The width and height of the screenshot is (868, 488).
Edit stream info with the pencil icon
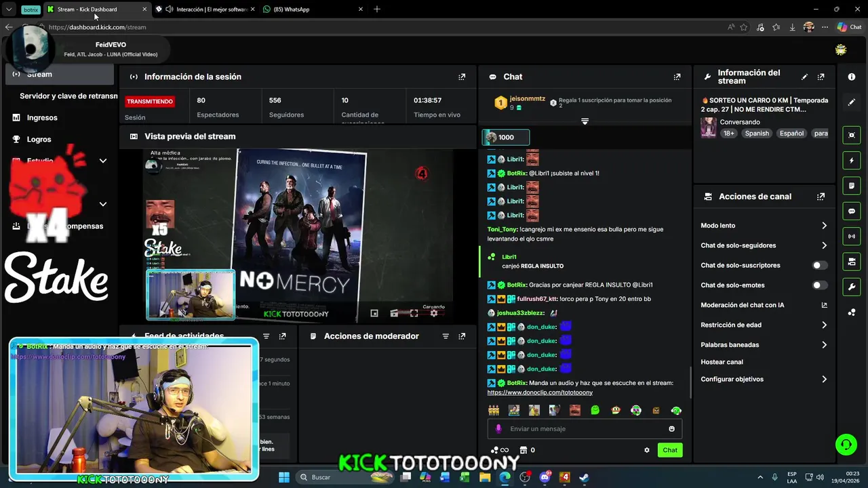804,77
